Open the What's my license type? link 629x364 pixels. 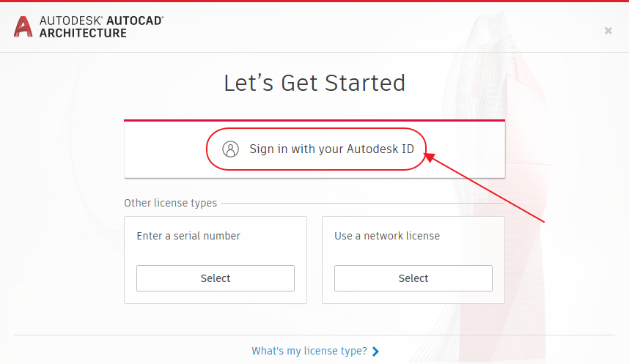(x=309, y=351)
